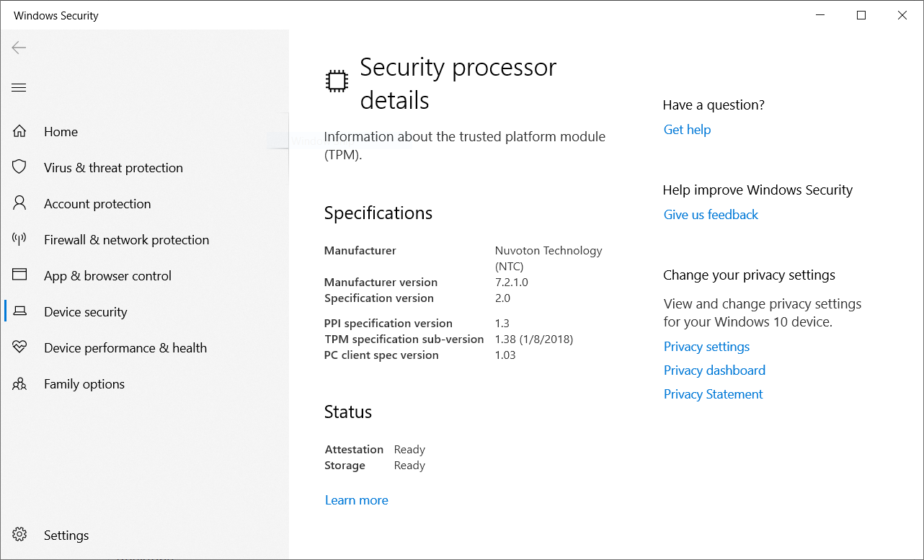924x560 pixels.
Task: Click the Account protection person icon
Action: tap(19, 203)
